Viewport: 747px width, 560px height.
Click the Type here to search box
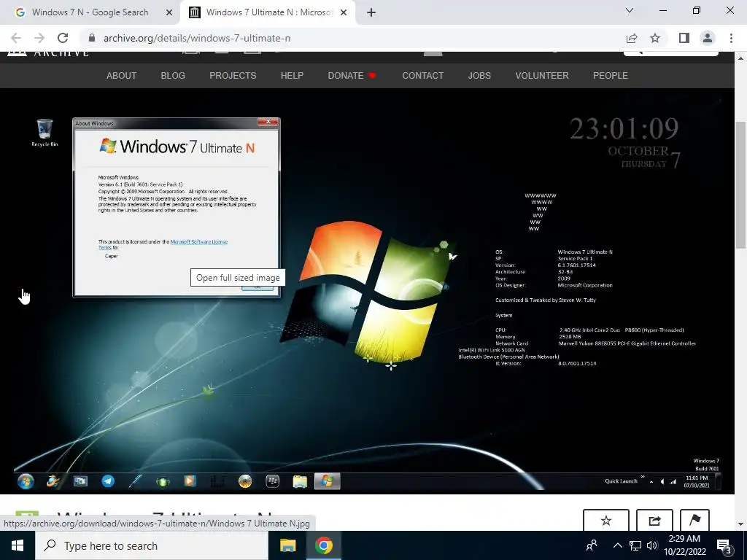point(152,545)
